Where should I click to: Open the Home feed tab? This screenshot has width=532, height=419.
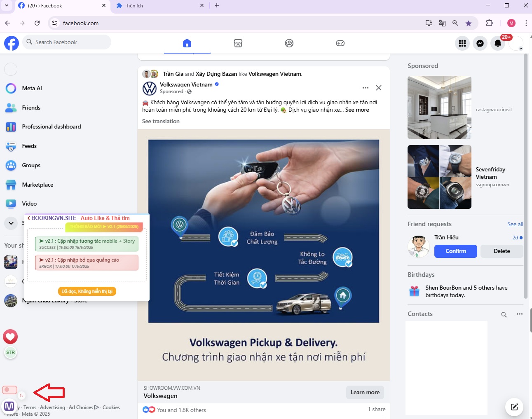(187, 43)
